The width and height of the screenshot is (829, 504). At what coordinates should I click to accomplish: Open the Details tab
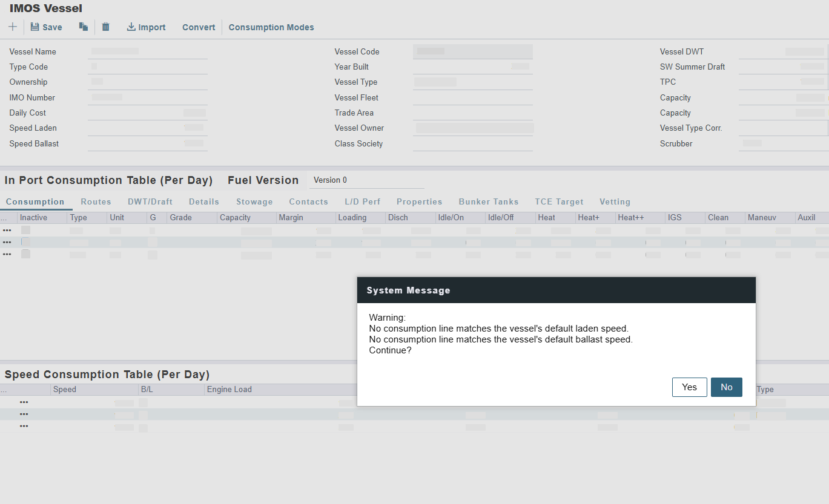coord(204,202)
